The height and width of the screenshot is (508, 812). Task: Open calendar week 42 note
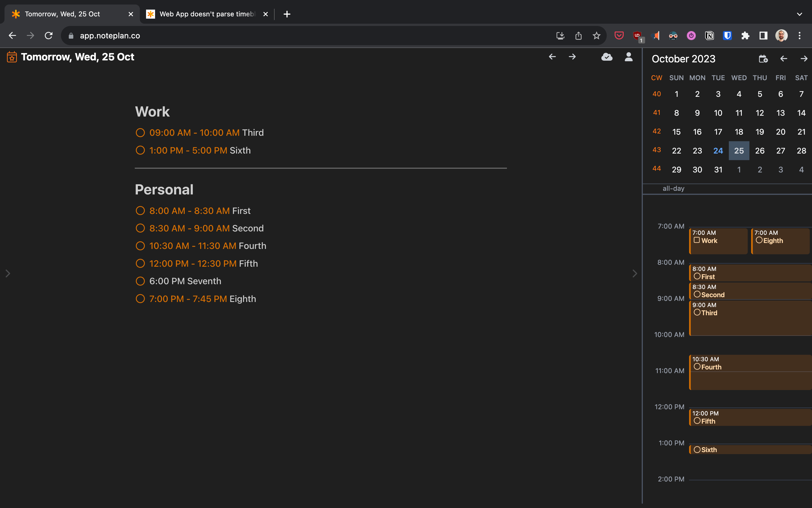(657, 131)
